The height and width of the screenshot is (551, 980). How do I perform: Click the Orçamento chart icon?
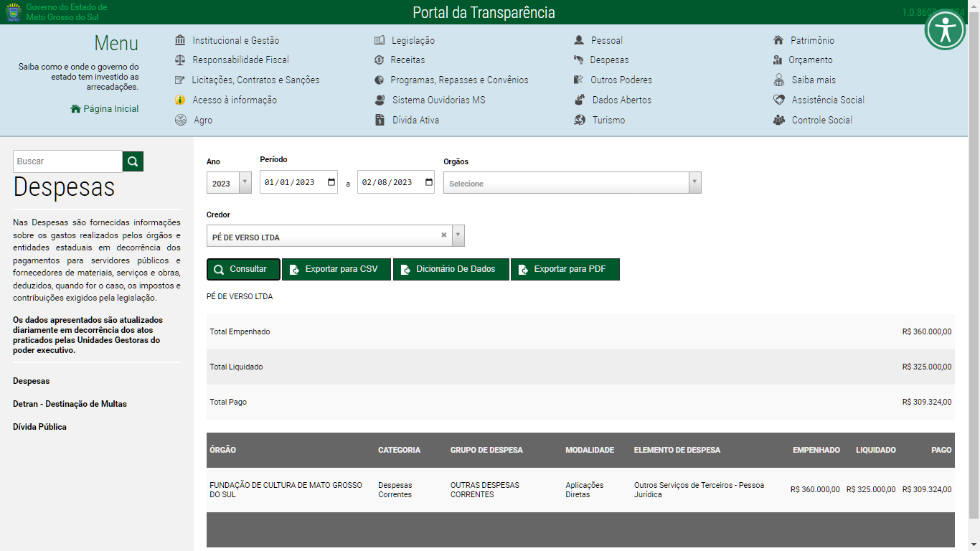(778, 60)
